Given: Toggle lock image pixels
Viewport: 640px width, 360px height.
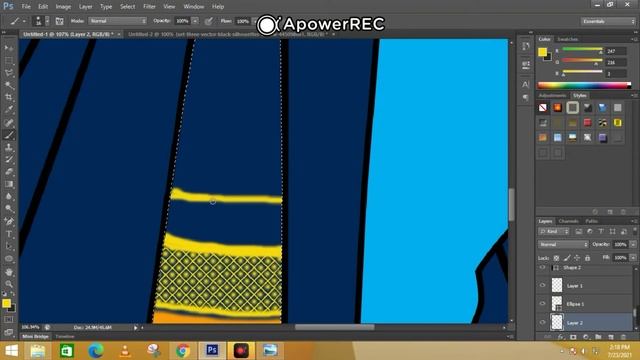Looking at the screenshot, I should (567, 258).
